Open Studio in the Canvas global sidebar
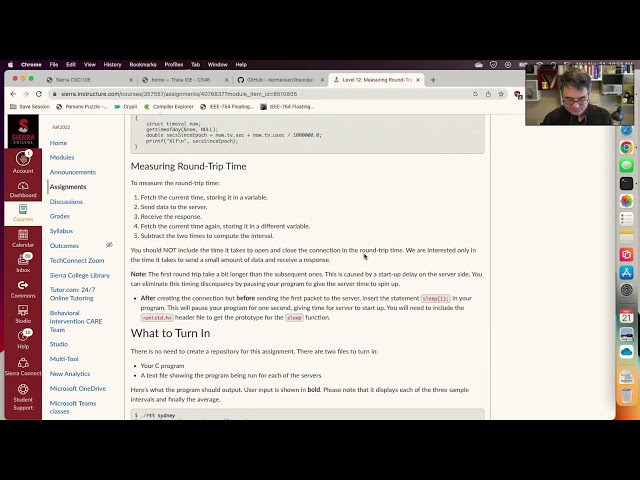 point(23,314)
